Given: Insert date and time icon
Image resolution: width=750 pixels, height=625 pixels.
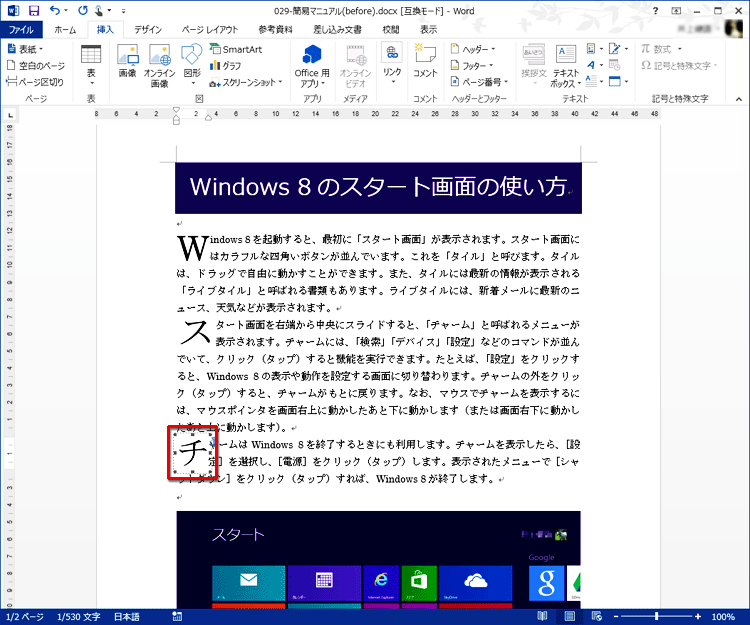Looking at the screenshot, I should point(615,65).
